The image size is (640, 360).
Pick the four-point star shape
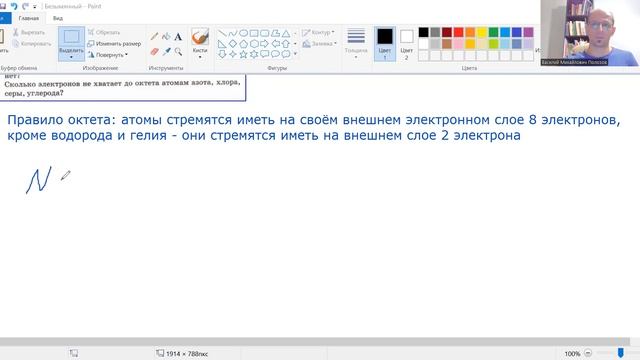[233, 54]
